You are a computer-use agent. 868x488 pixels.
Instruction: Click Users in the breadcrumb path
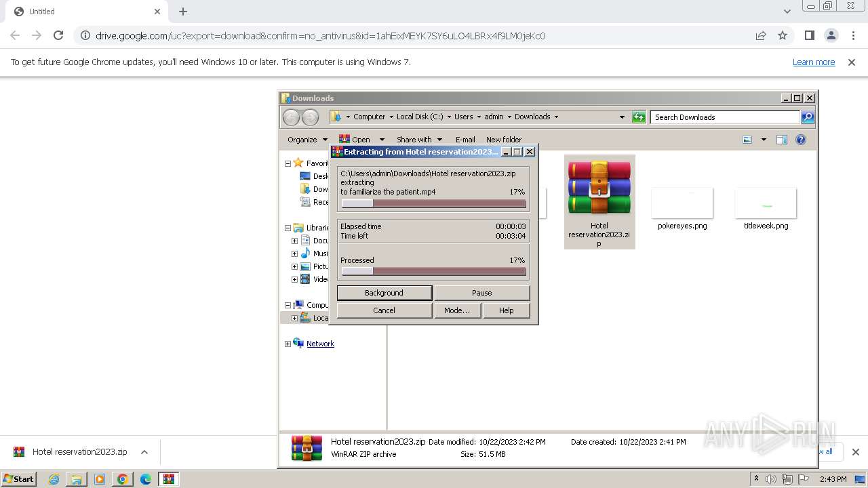click(463, 117)
